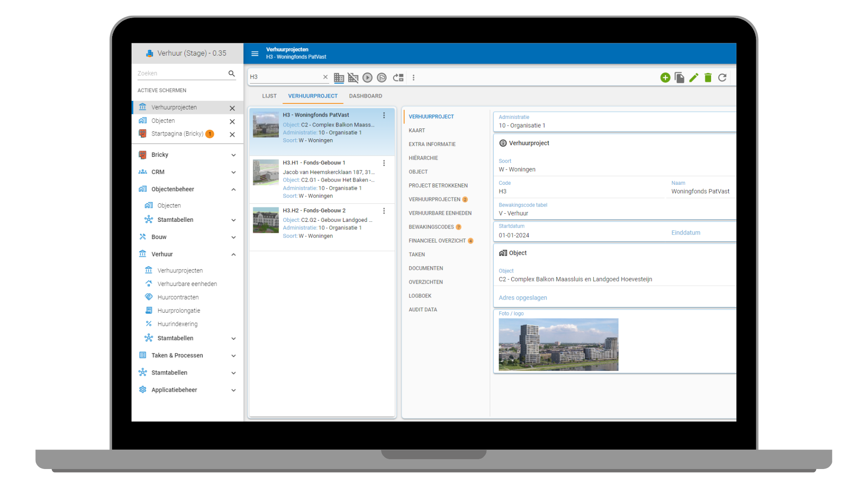The height and width of the screenshot is (488, 868).
Task: Expand the Taken & Processen section
Action: point(233,356)
